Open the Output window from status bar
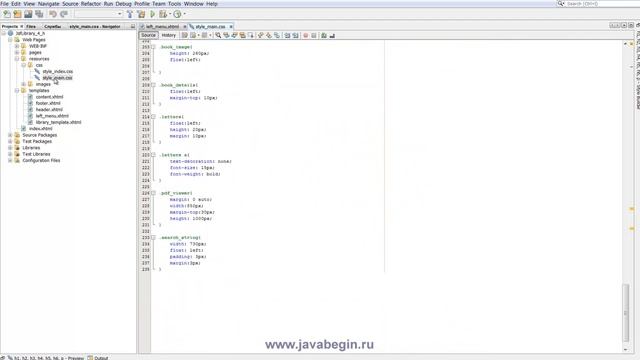This screenshot has width=640, height=360. (98, 358)
